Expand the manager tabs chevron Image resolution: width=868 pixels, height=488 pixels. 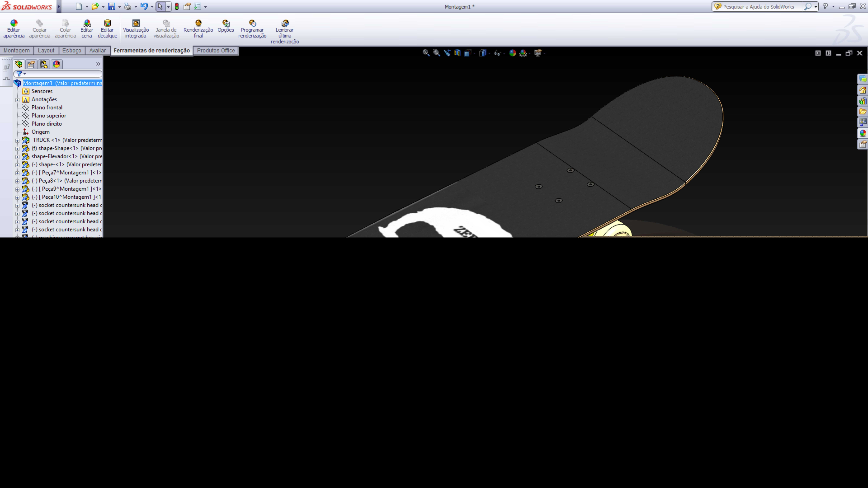[x=98, y=64]
